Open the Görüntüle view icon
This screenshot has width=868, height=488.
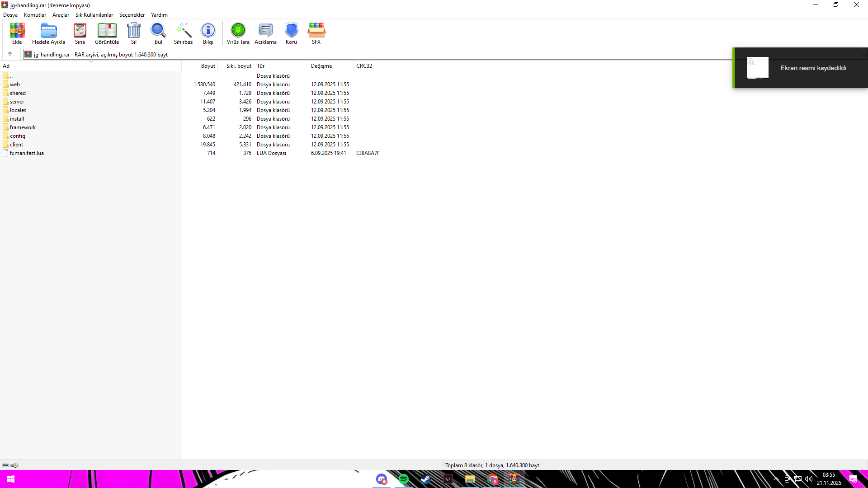pos(107,33)
